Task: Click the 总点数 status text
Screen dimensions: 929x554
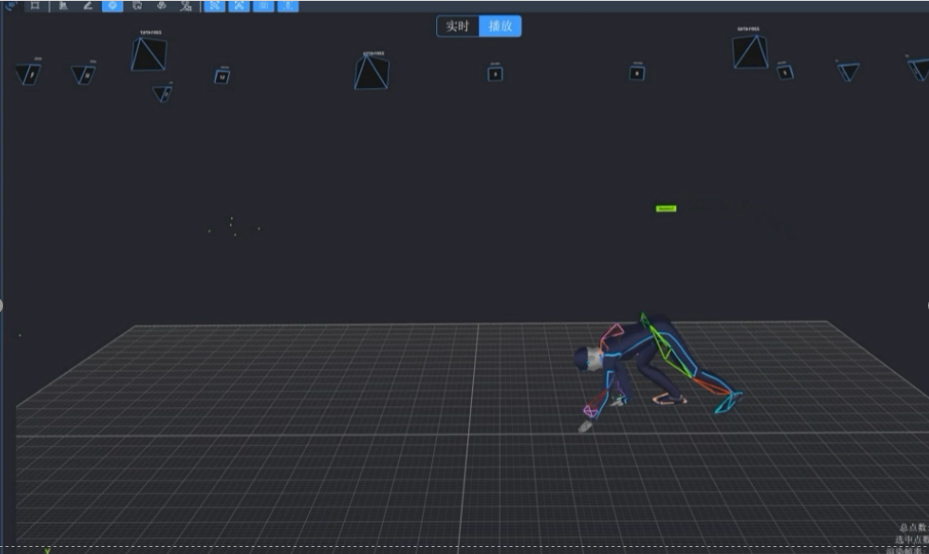Action: click(x=912, y=527)
